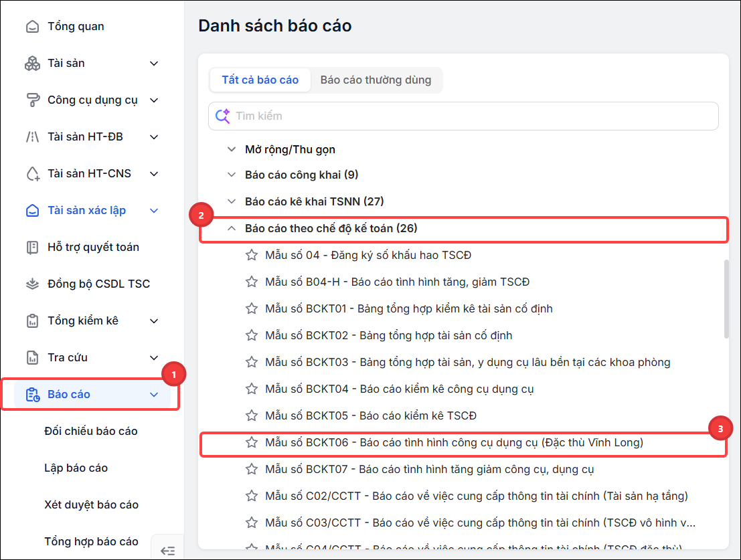Click the Tài sản cubes icon
The image size is (741, 560).
32,64
